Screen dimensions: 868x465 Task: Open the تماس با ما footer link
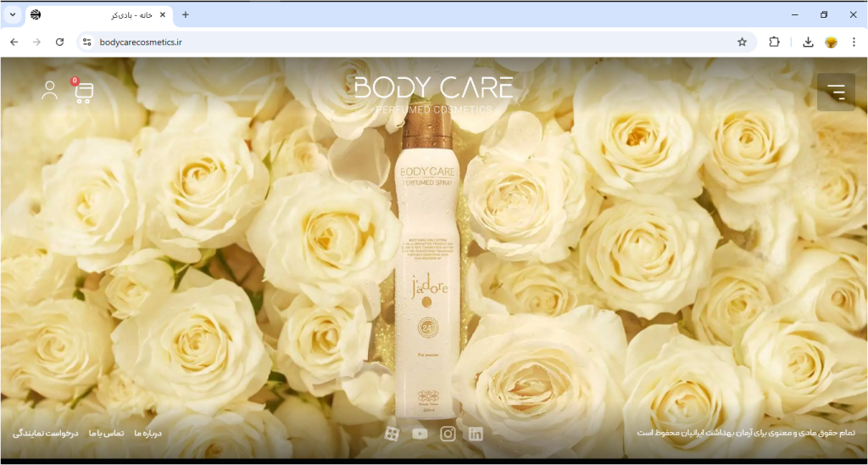[106, 434]
